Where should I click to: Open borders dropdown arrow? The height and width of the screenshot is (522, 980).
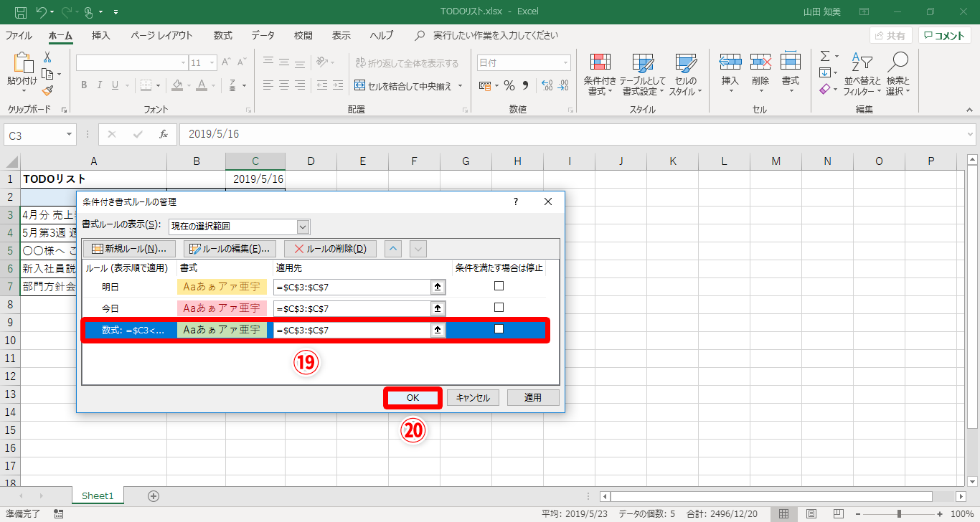[x=159, y=86]
